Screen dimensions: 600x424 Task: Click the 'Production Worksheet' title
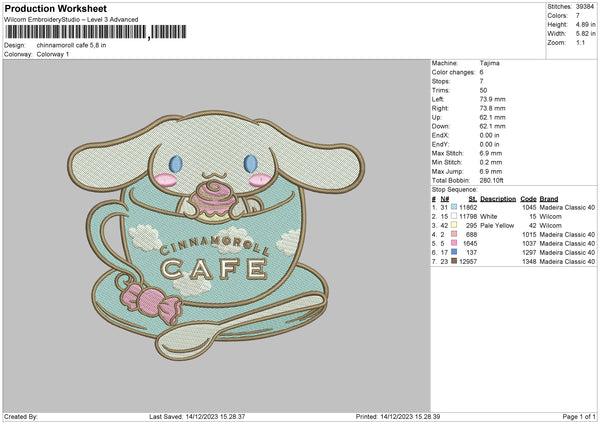pos(55,8)
